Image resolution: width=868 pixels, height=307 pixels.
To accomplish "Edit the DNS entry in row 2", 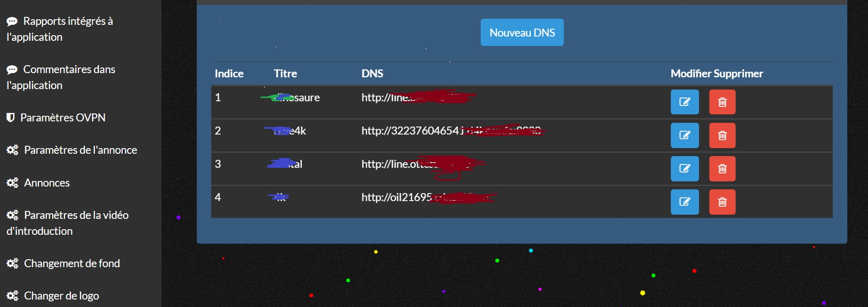I will coord(684,135).
